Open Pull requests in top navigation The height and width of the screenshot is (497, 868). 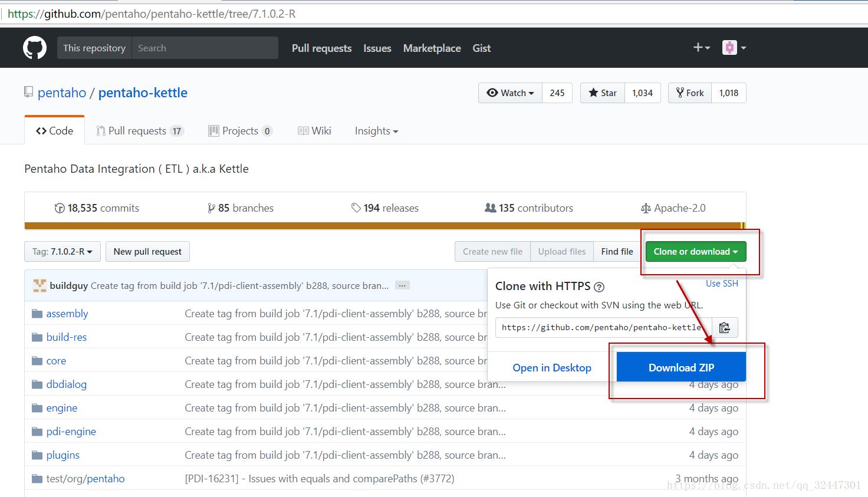321,48
